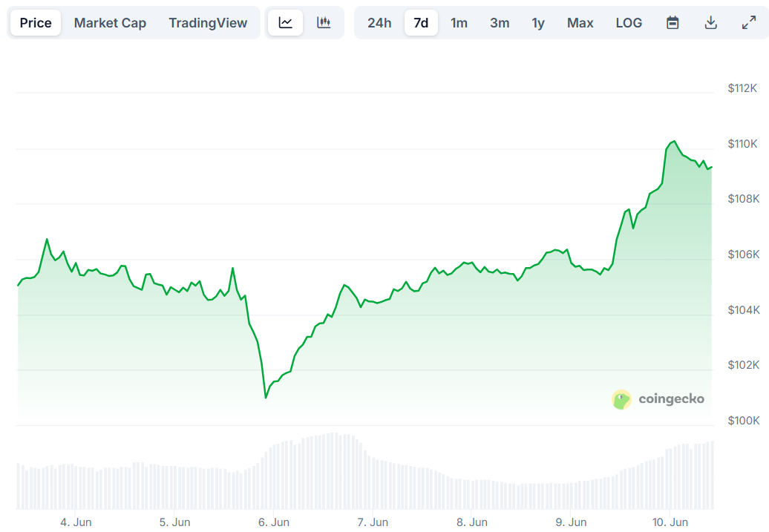Click the $112K axis label
Viewport: 769px width, 532px height.
point(742,88)
